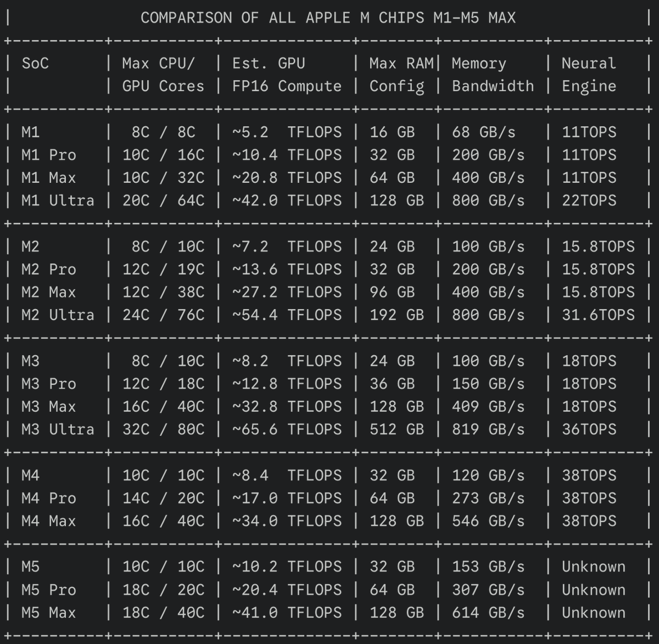Click the "~34.0 TFLOPS" value

[x=287, y=521]
